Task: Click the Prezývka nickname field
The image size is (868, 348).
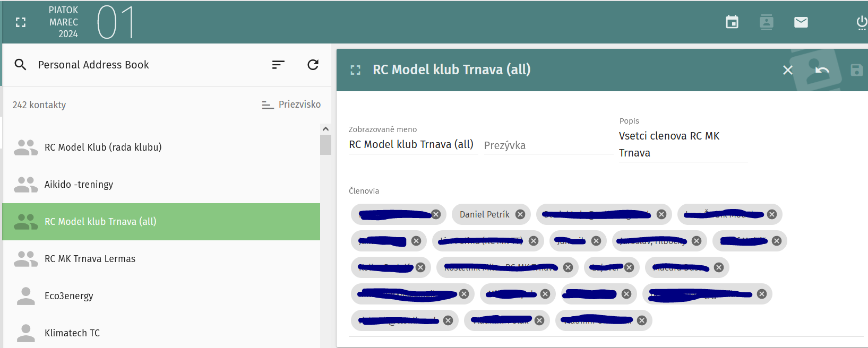Action: [547, 145]
